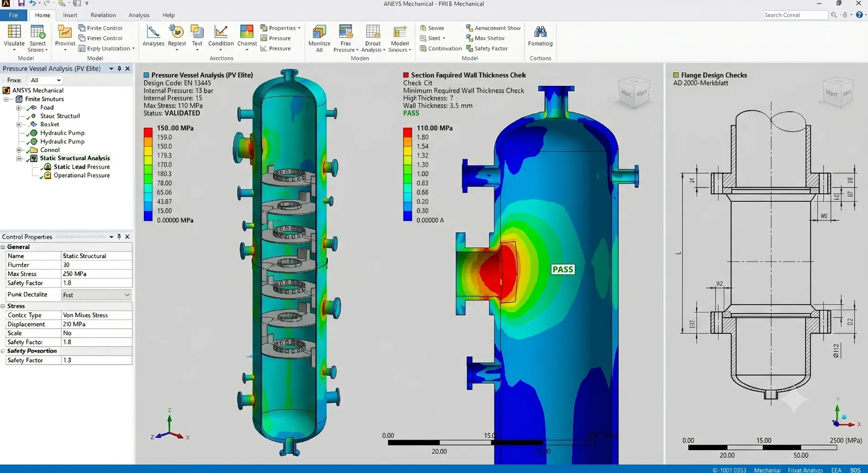Click the Contcc Type value Von Mises Stress
The height and width of the screenshot is (473, 868).
pyautogui.click(x=96, y=315)
